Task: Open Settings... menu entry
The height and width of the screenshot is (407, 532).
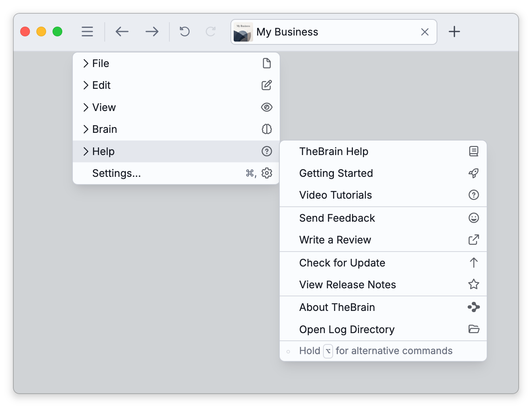Action: coord(176,173)
